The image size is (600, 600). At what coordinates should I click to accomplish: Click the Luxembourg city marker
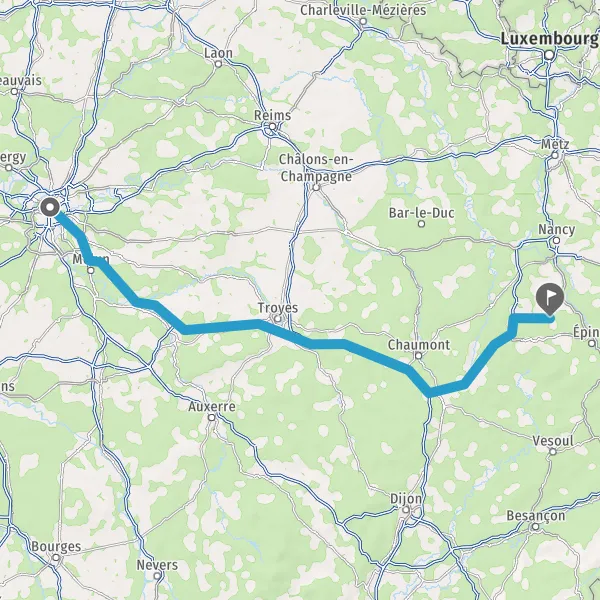click(x=549, y=55)
